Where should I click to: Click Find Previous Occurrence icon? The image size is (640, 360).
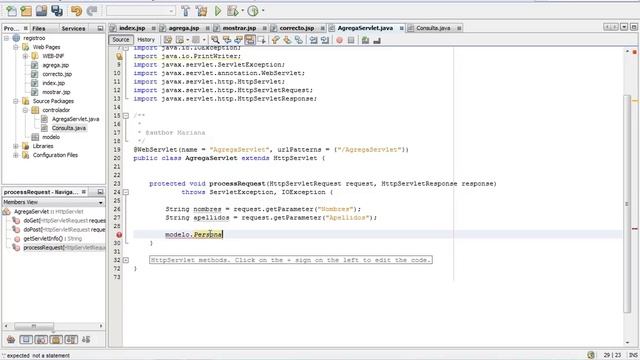[227, 40]
